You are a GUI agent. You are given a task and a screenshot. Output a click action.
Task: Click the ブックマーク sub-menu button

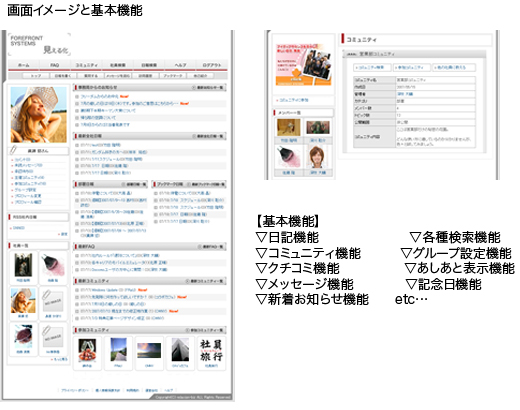tap(173, 76)
